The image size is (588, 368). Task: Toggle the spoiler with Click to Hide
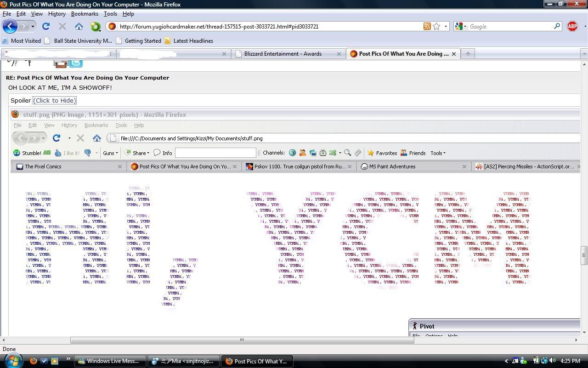[55, 100]
